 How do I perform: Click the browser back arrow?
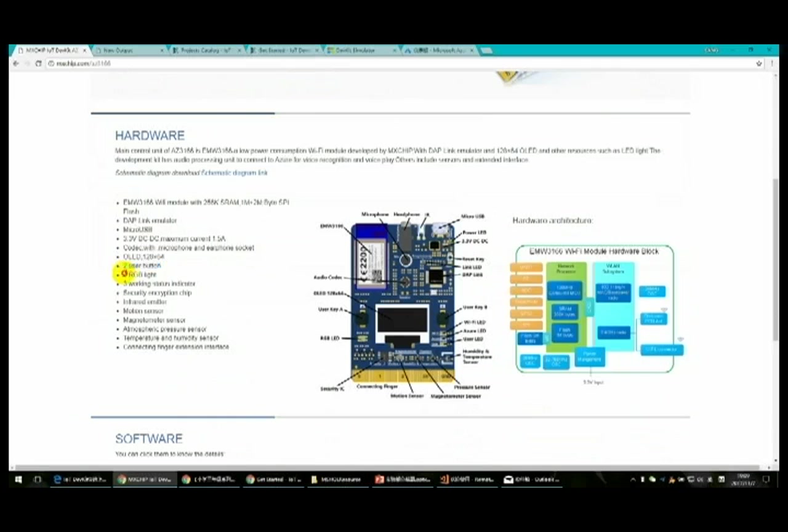17,63
